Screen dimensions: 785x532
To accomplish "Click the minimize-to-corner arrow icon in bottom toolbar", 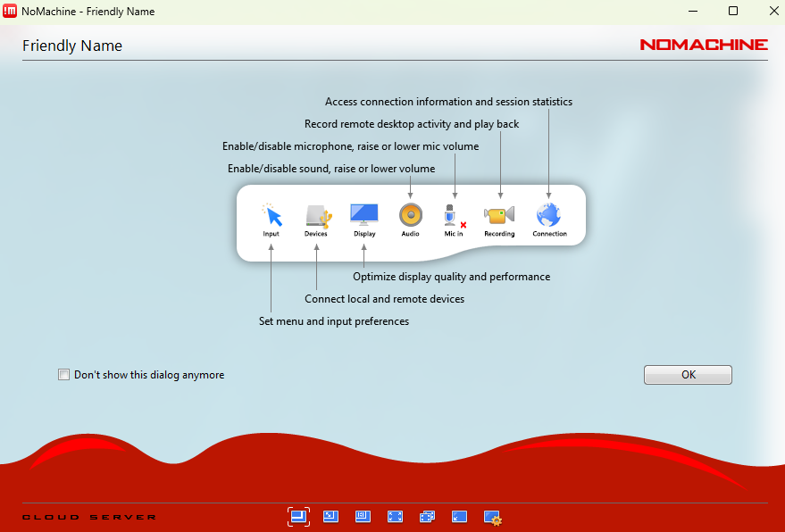I will 459,516.
